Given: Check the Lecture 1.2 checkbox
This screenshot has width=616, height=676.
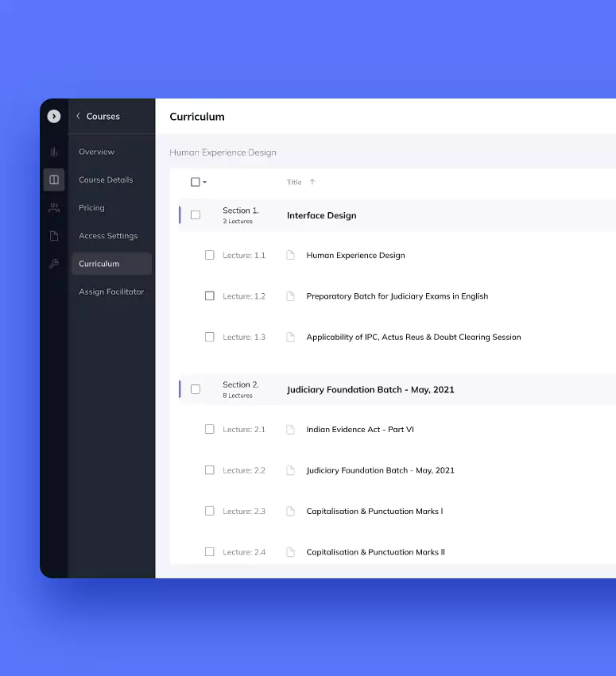Looking at the screenshot, I should coord(210,296).
